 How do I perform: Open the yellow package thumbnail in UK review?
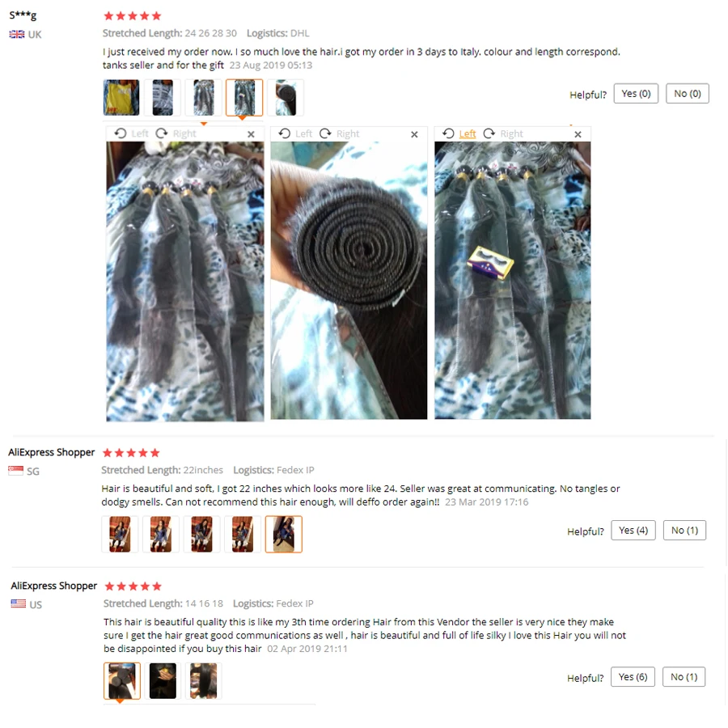pos(121,98)
